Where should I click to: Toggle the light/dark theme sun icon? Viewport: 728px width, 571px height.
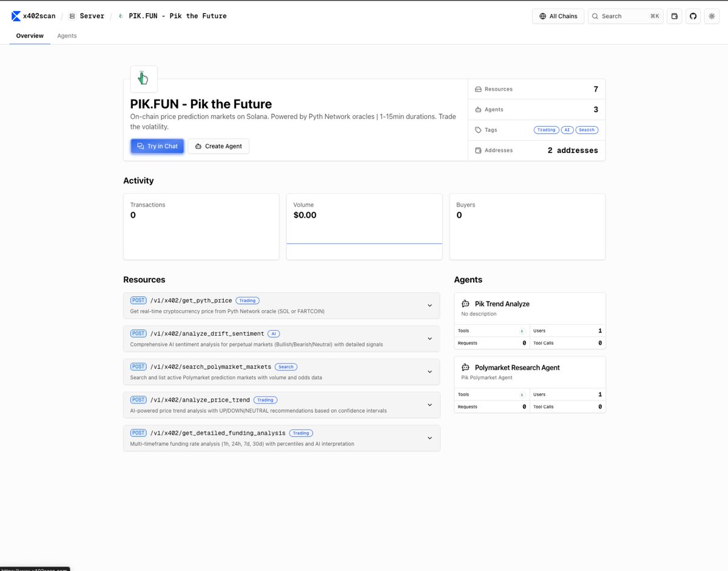coord(712,16)
